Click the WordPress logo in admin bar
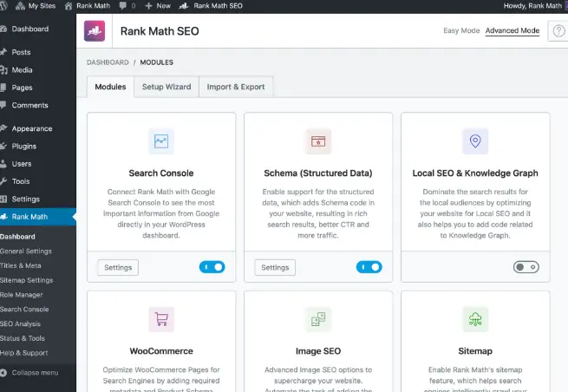The height and width of the screenshot is (392, 568). pos(3,6)
